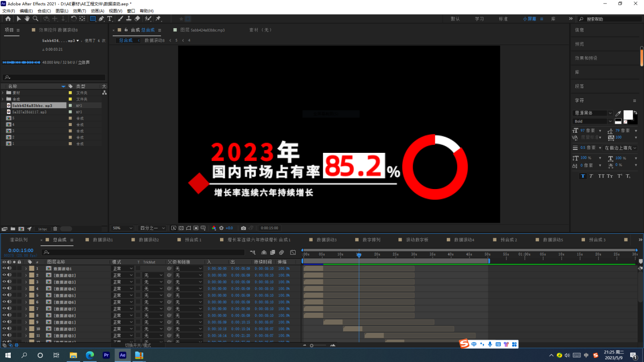644x362 pixels.
Task: Click the white fill color swatch
Action: [628, 115]
